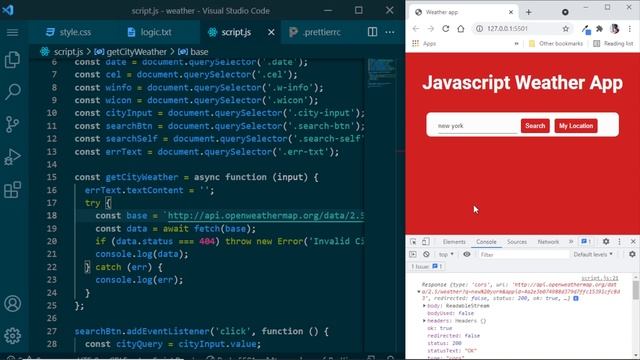The width and height of the screenshot is (640, 360).
Task: Click the My Location button
Action: [576, 126]
